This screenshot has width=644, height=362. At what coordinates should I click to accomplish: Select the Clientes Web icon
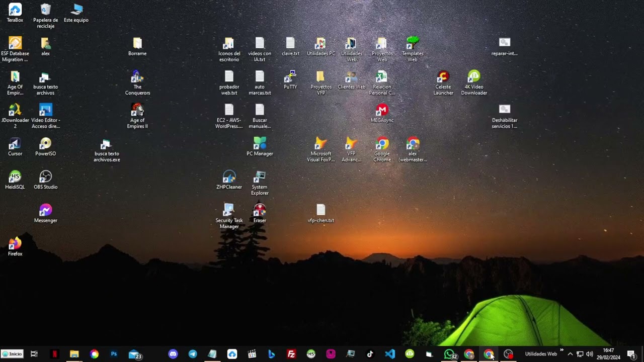(x=351, y=80)
